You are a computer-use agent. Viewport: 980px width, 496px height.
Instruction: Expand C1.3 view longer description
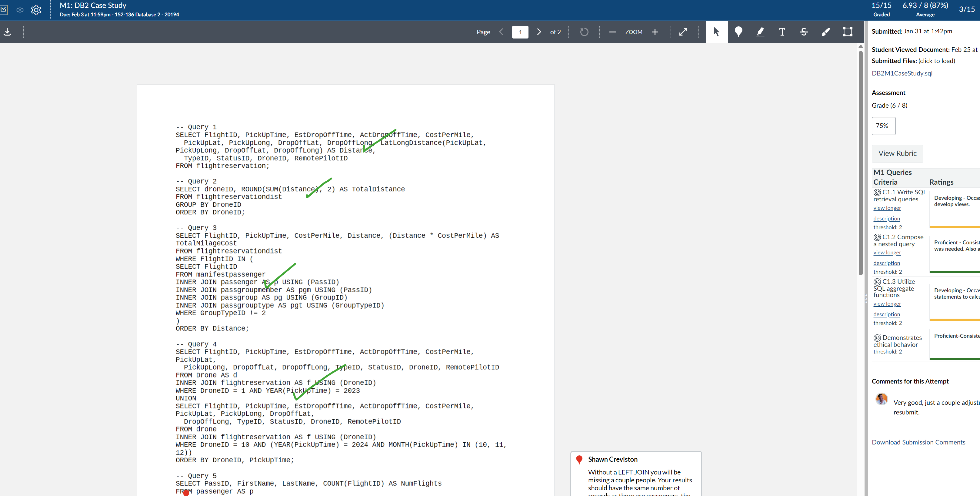coord(887,304)
